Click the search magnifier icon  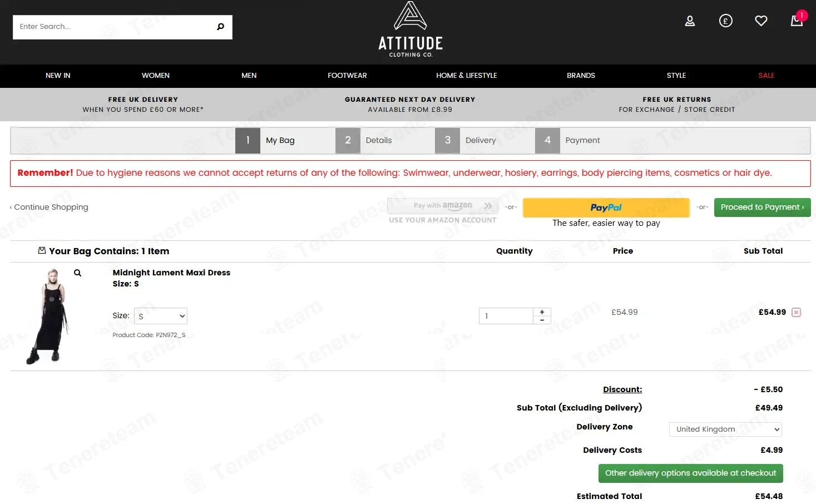[x=220, y=27]
